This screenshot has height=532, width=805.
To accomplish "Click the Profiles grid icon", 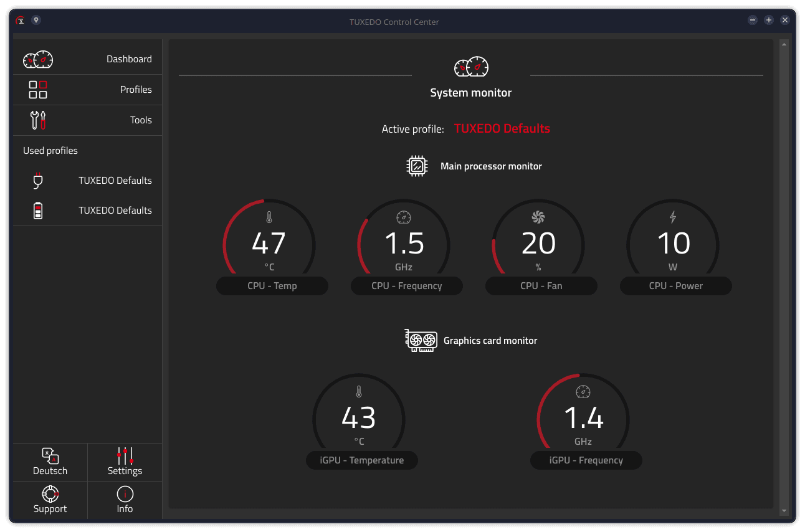I will coord(38,90).
